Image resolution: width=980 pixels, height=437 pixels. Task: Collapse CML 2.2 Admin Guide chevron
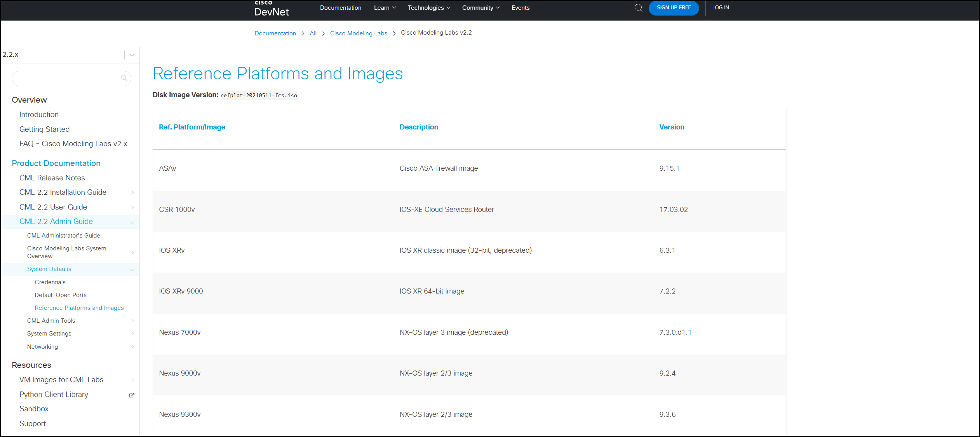click(x=132, y=222)
